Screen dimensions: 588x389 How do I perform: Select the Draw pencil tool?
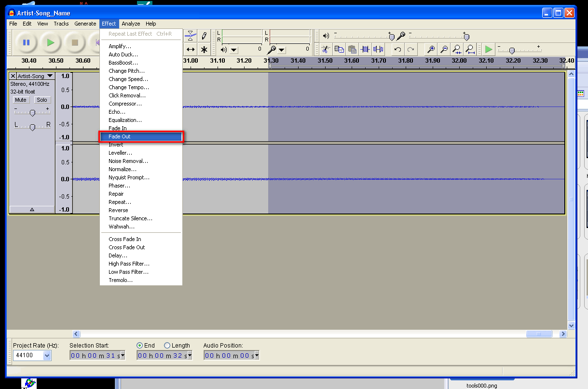204,36
